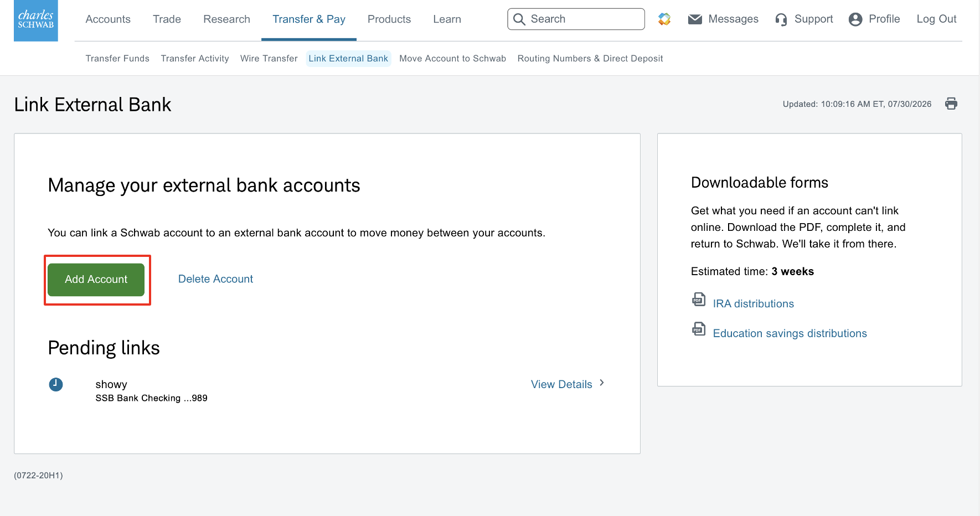The width and height of the screenshot is (980, 516).
Task: Go to Transfer Funds
Action: pyautogui.click(x=117, y=58)
